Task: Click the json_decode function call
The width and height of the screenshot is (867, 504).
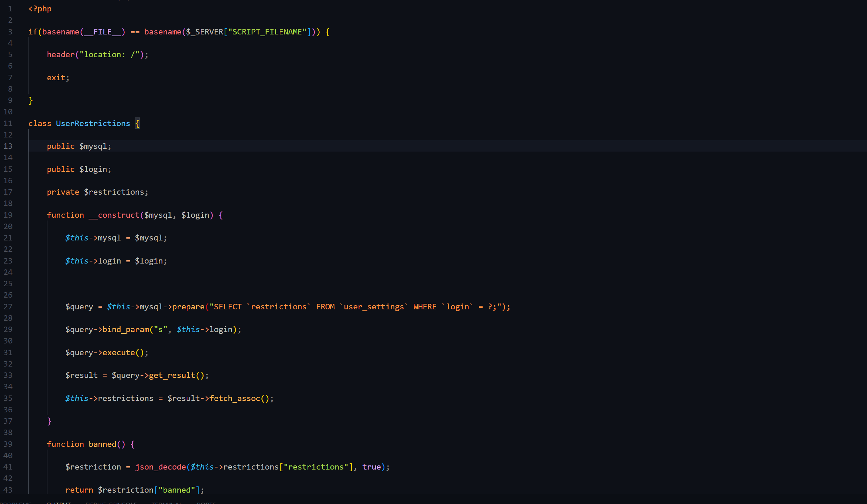Action: tap(160, 467)
